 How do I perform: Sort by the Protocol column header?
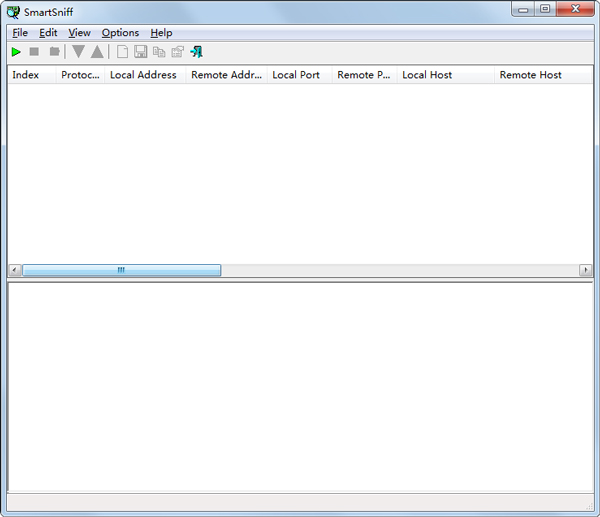[80, 75]
